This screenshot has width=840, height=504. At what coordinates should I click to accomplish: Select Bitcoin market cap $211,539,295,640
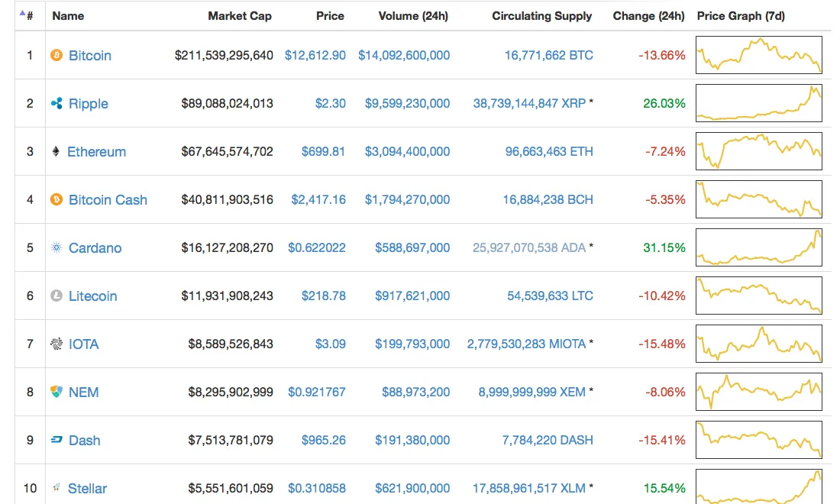(224, 55)
